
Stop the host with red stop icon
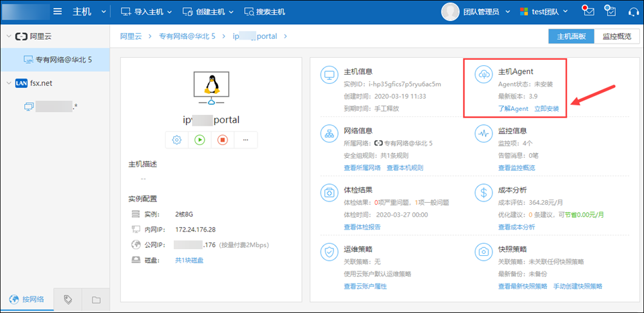click(x=223, y=140)
